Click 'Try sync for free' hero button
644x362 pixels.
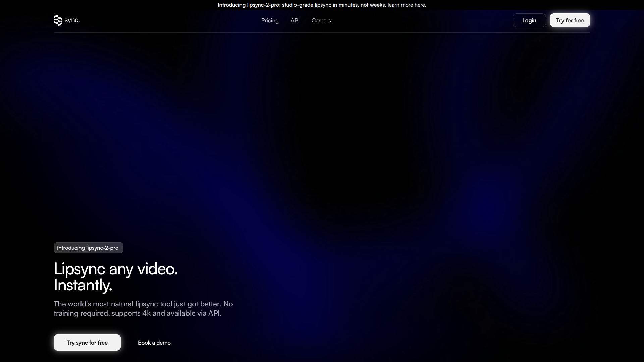pyautogui.click(x=87, y=342)
